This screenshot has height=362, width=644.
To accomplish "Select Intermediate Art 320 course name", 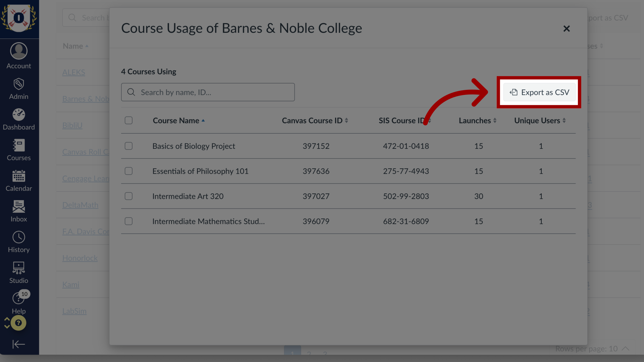I will [188, 196].
